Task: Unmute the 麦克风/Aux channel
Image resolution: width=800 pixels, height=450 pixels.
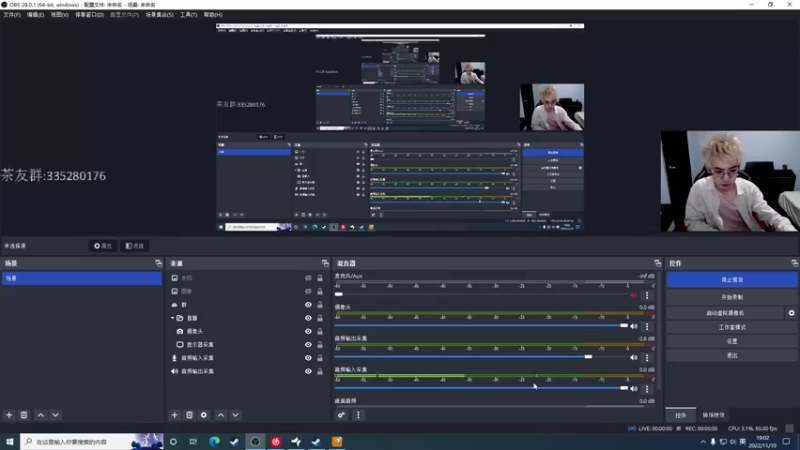Action: (x=634, y=295)
